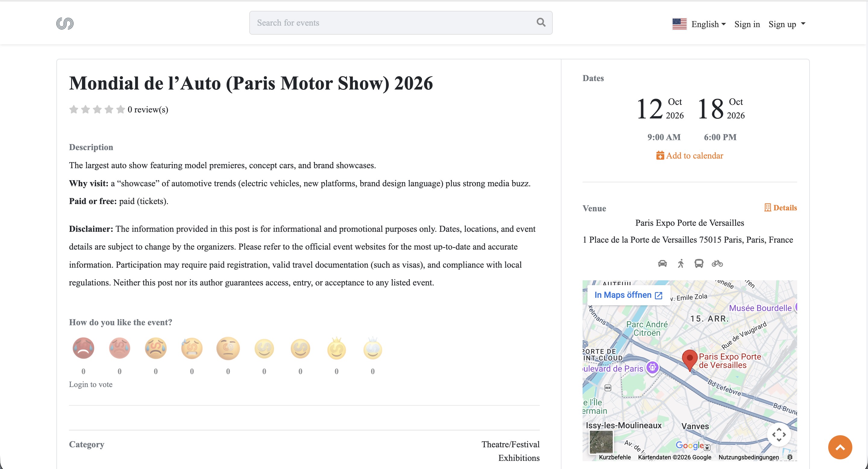Click the red map pin for Paris Expo

click(689, 360)
